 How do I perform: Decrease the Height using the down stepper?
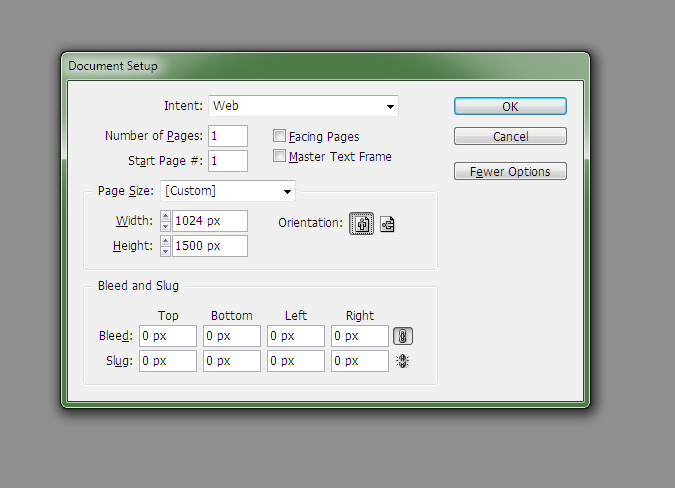[166, 251]
